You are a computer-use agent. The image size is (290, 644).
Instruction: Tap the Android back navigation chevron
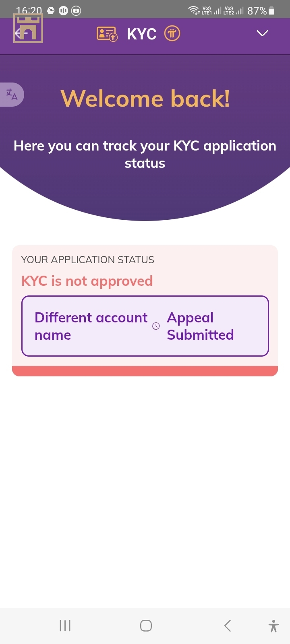pos(228,625)
